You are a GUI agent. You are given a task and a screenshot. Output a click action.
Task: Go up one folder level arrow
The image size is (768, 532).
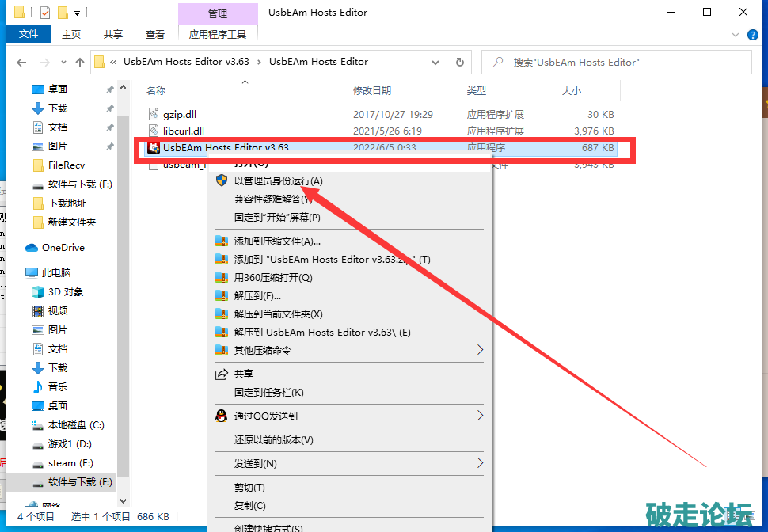[80, 62]
